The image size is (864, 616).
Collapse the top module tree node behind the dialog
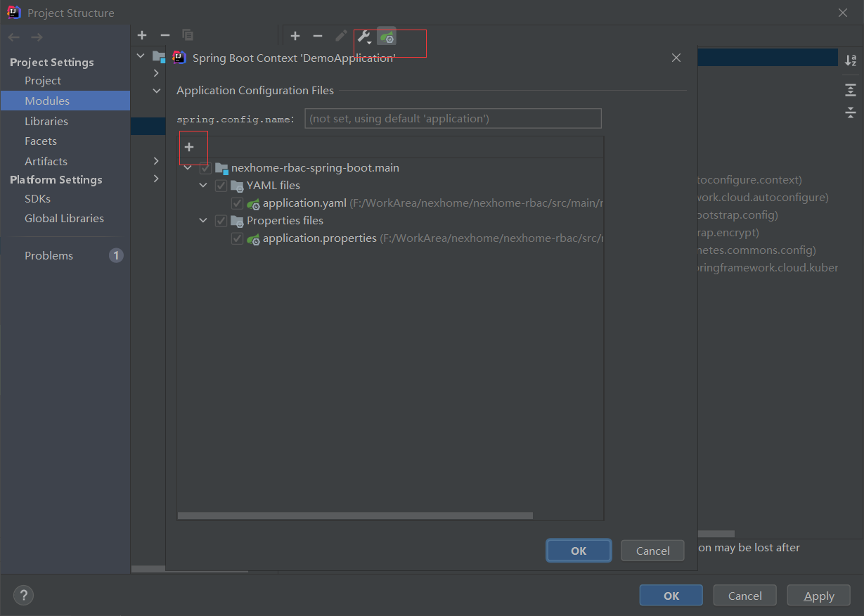[141, 56]
